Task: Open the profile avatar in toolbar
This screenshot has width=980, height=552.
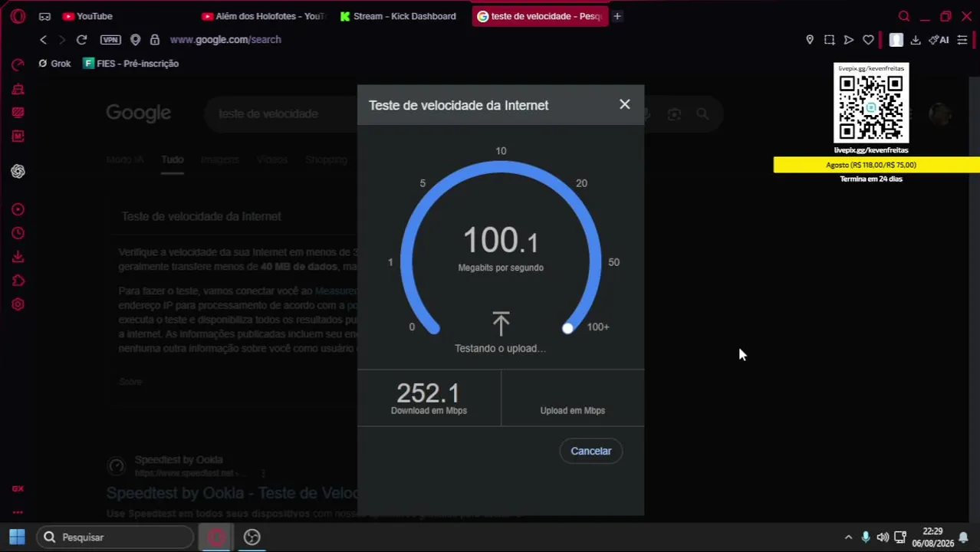Action: pyautogui.click(x=896, y=40)
